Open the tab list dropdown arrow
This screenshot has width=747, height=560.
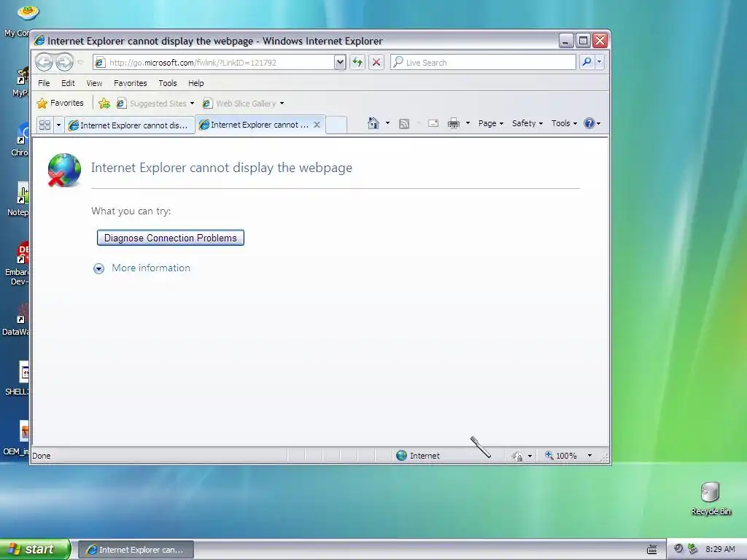click(x=58, y=125)
